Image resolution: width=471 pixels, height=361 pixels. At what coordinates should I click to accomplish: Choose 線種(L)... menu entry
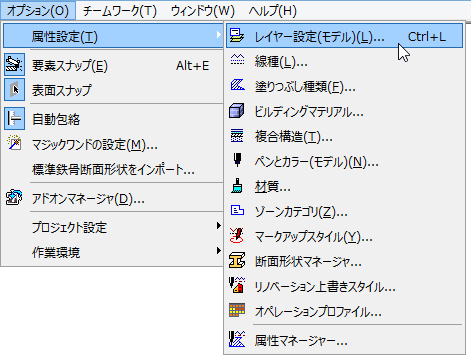click(x=345, y=61)
